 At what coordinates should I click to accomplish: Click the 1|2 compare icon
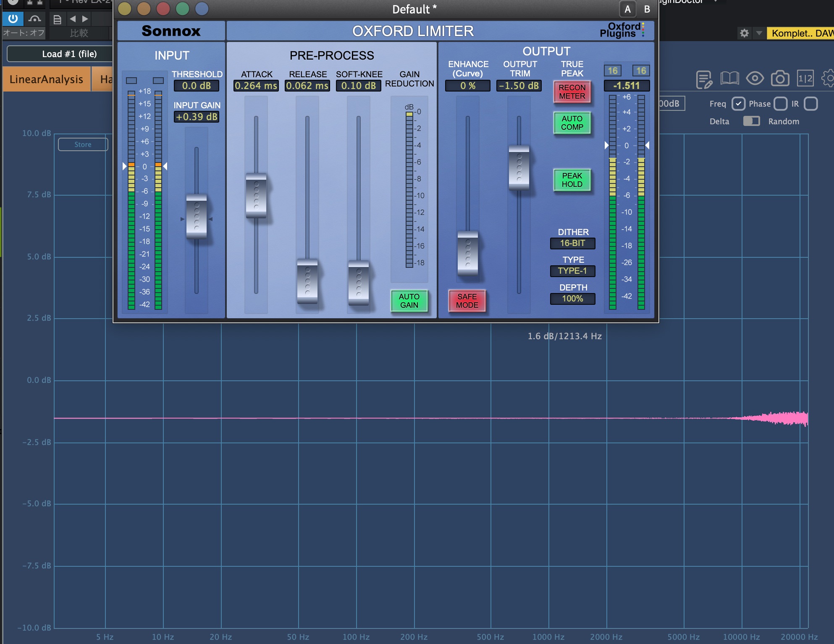point(805,79)
